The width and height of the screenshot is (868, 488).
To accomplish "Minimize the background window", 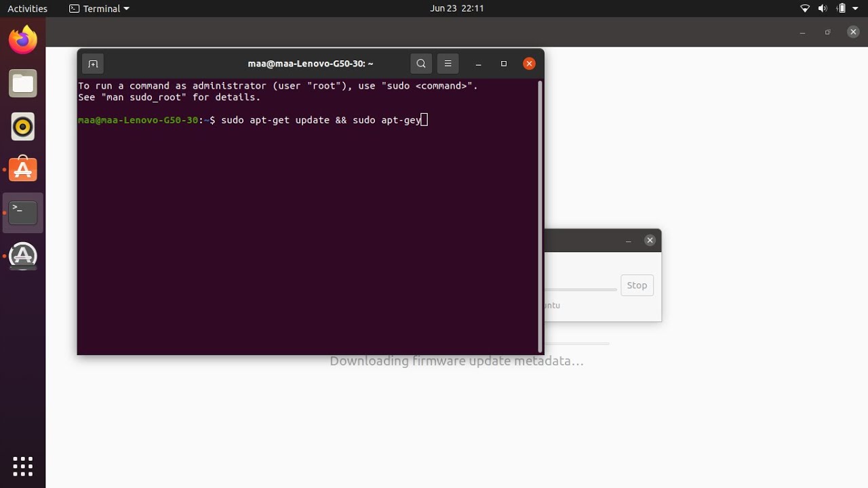I will click(803, 32).
